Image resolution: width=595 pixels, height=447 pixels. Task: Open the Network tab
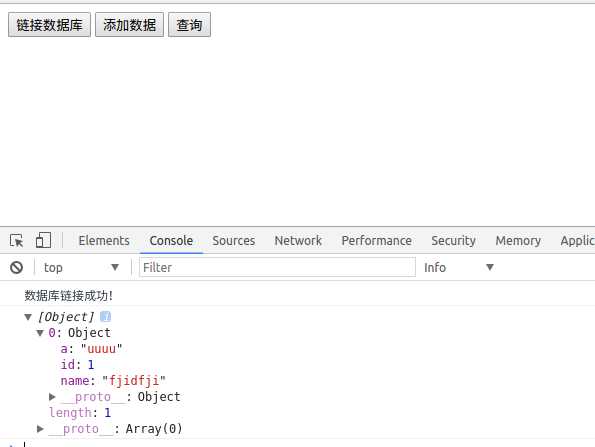pos(298,241)
